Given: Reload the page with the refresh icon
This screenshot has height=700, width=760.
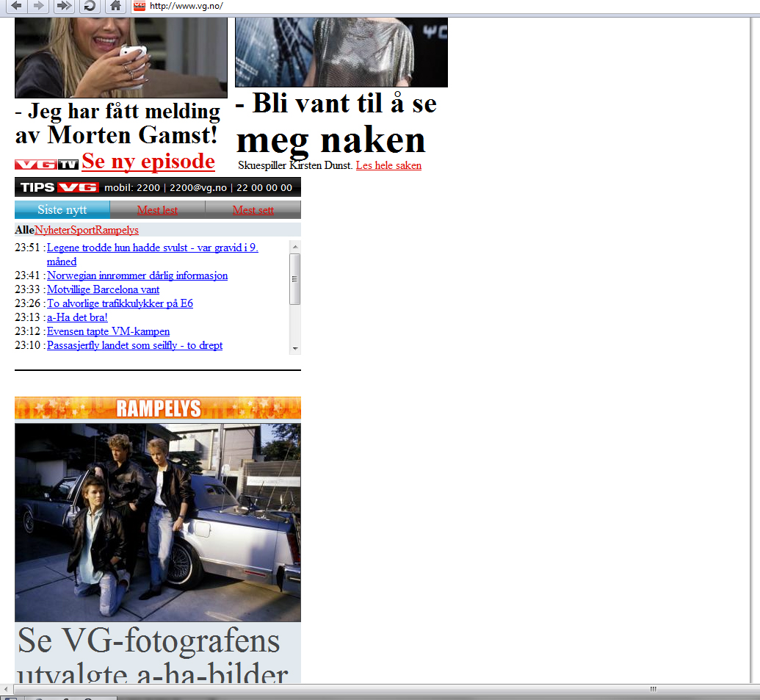Looking at the screenshot, I should [90, 6].
